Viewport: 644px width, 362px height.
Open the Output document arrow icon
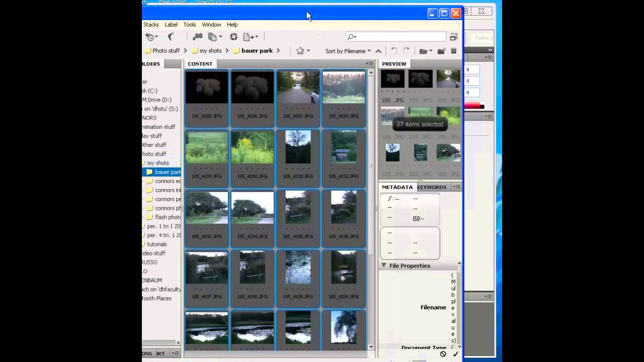(x=251, y=37)
